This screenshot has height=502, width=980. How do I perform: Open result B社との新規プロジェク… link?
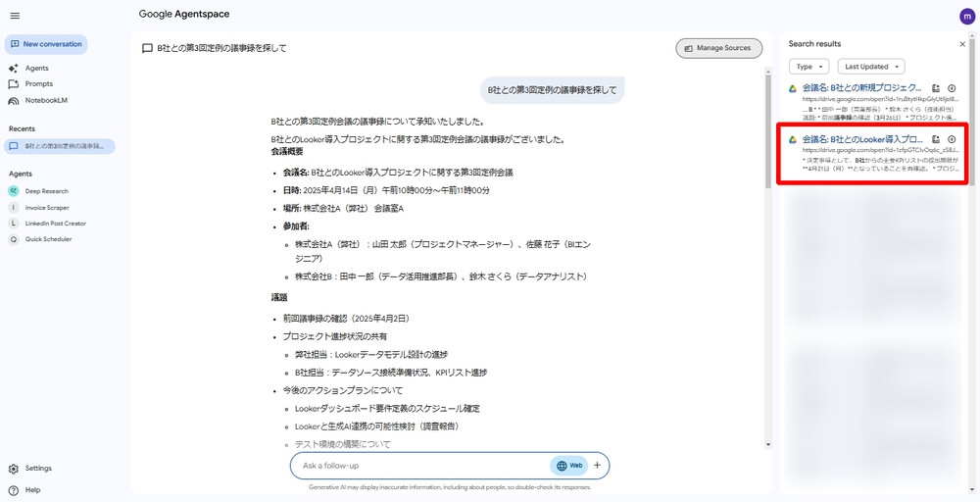point(861,87)
